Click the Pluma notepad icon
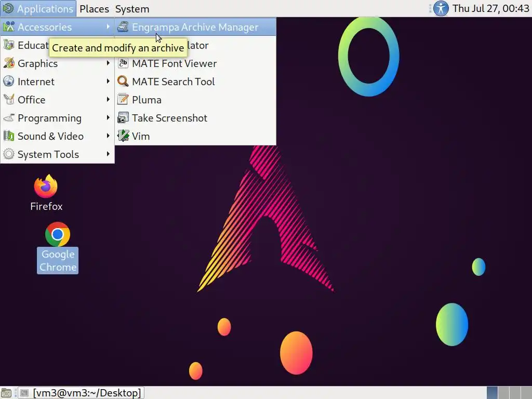This screenshot has height=399, width=532. click(123, 99)
